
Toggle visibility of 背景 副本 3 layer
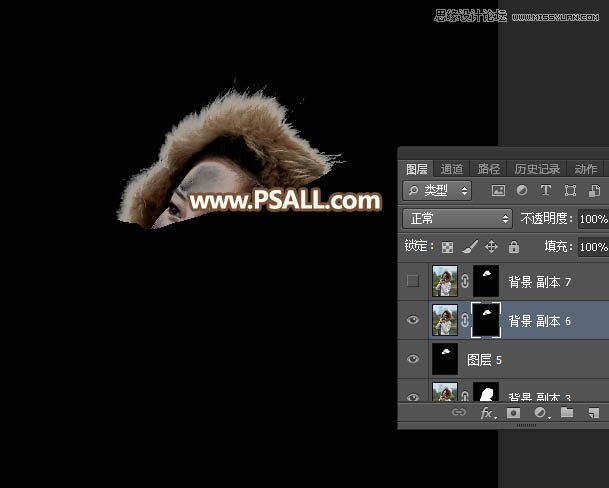pyautogui.click(x=412, y=397)
